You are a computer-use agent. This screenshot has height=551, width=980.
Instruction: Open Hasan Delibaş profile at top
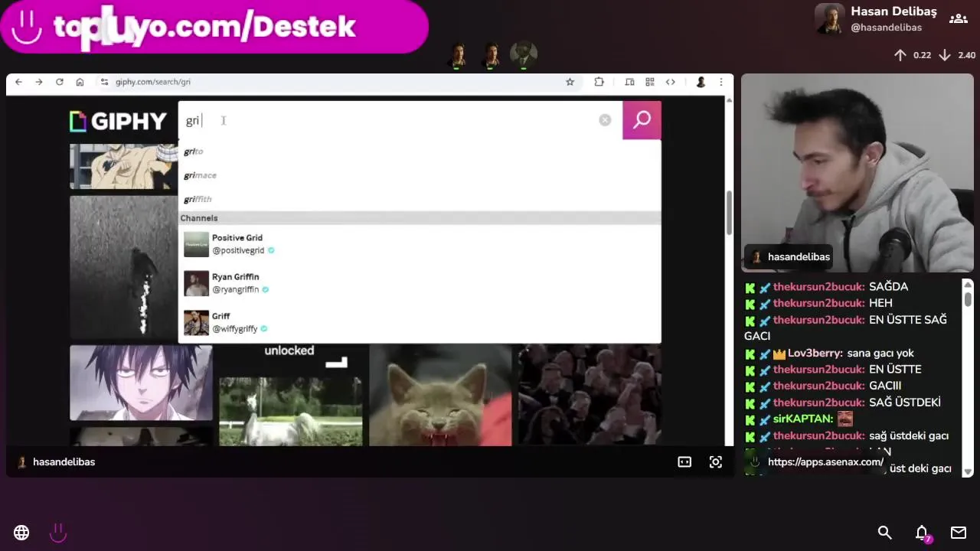(876, 18)
